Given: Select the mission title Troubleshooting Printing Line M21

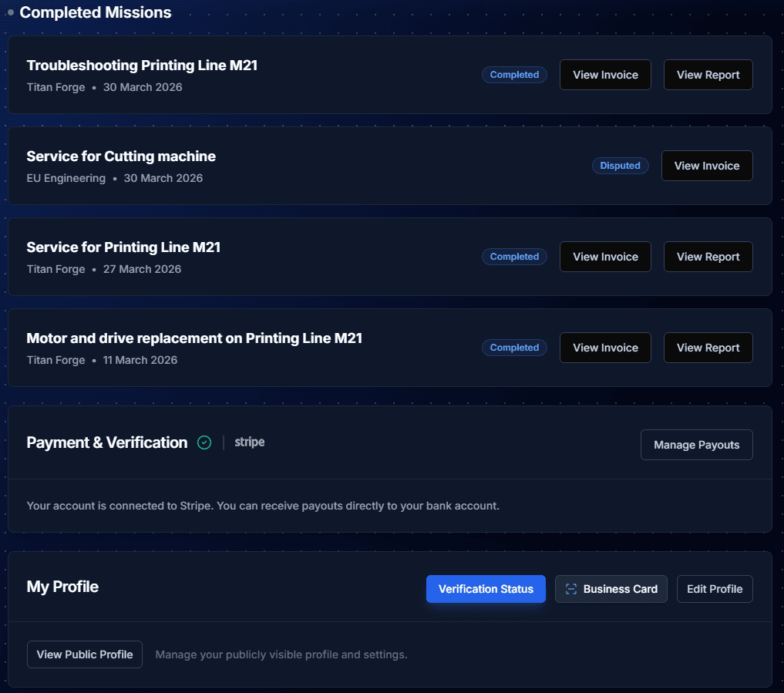Looking at the screenshot, I should (x=142, y=65).
